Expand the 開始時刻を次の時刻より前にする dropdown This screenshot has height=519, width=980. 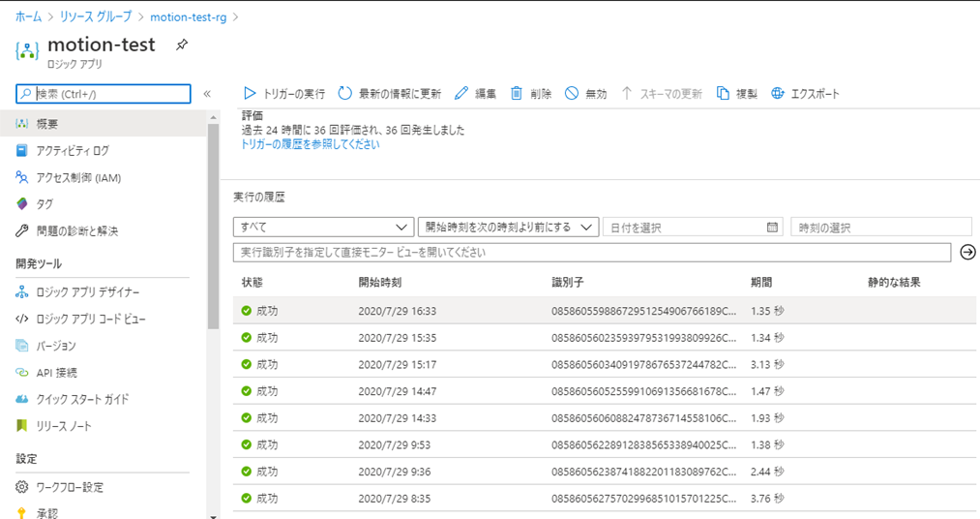[x=509, y=227]
